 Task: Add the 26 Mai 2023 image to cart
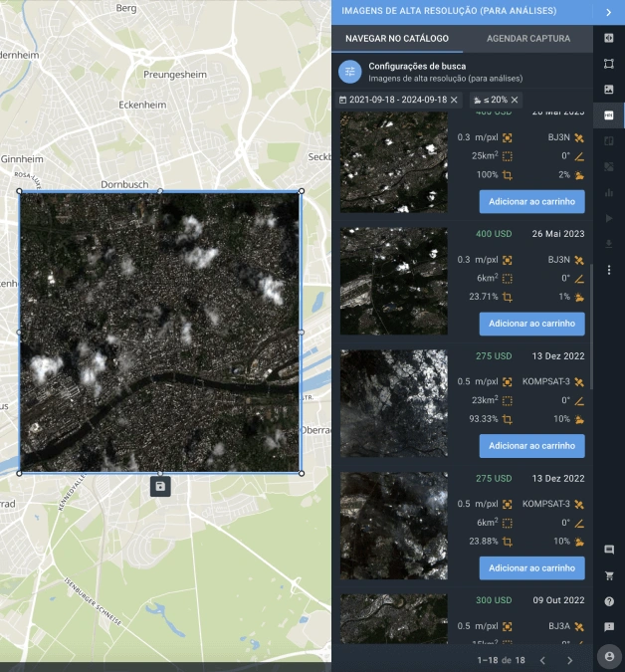531,324
